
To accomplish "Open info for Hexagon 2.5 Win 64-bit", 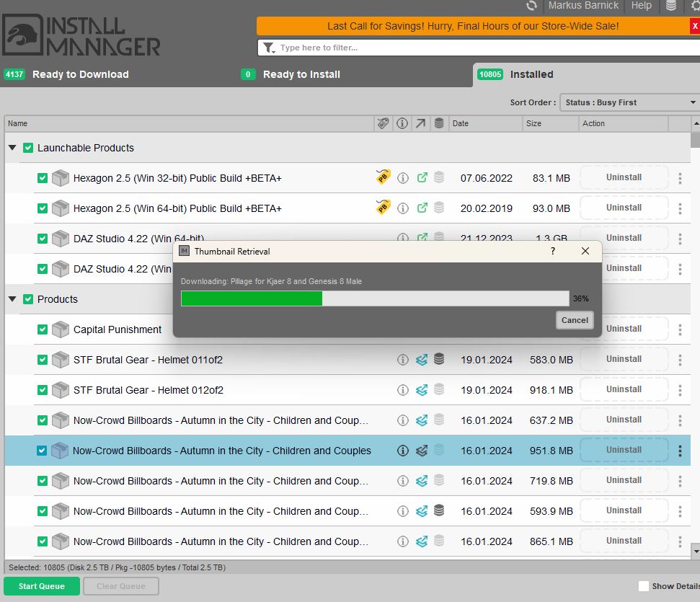I will (x=403, y=208).
